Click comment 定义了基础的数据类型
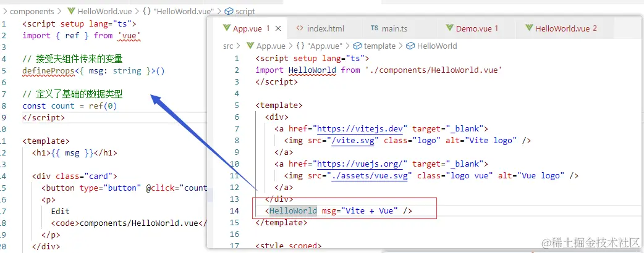 [x=73, y=95]
